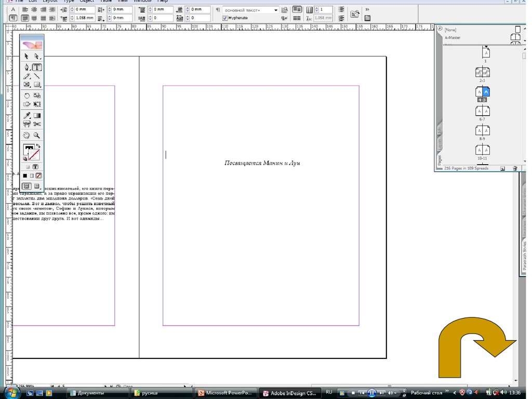Select the Scissors tool

coord(37,124)
